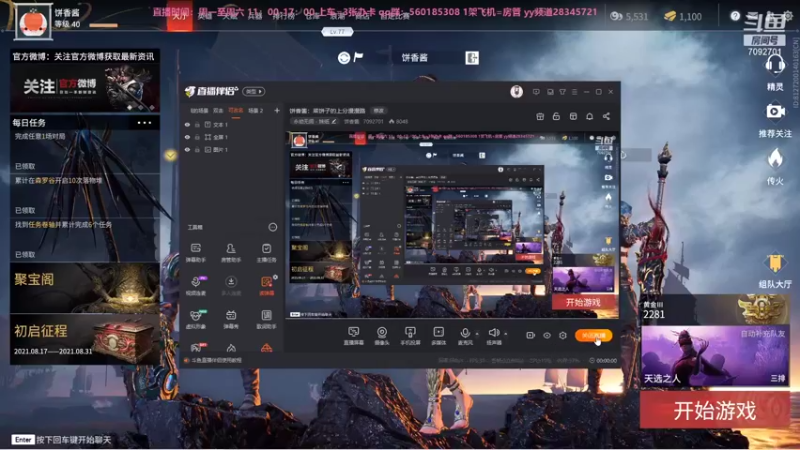Collapse the 工具箱 toolbox with circle button
800x450 pixels.
tap(273, 227)
